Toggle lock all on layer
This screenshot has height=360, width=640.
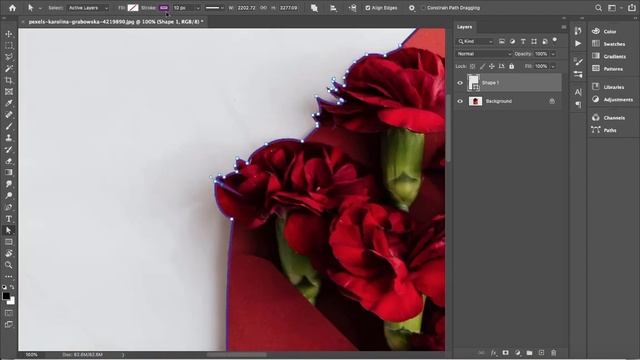[x=511, y=66]
